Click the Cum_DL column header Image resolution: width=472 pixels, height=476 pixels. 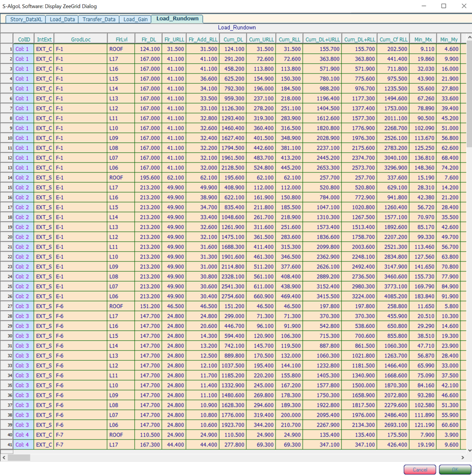pos(233,39)
